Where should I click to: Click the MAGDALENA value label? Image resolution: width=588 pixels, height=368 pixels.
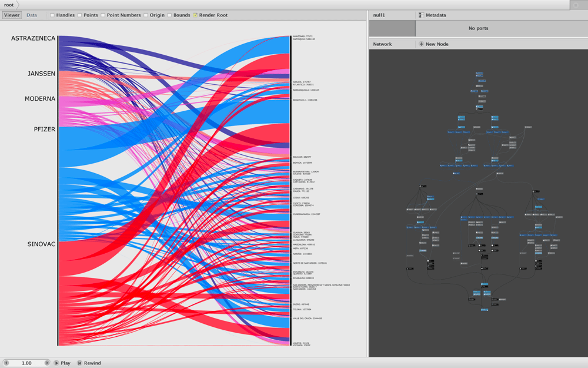coord(304,244)
